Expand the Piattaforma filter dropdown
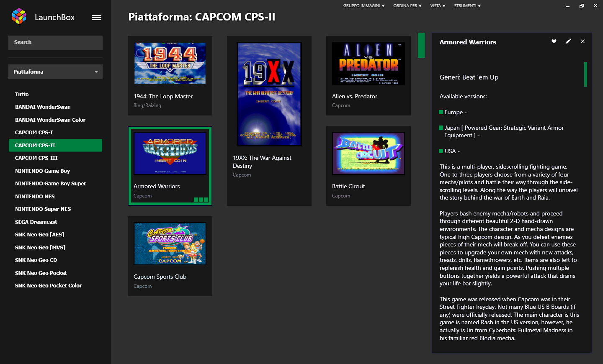Viewport: 603px width, 364px height. click(55, 72)
